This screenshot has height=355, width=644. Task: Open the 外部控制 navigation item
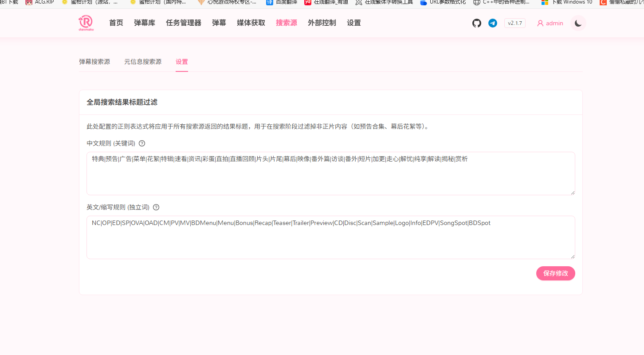point(322,23)
